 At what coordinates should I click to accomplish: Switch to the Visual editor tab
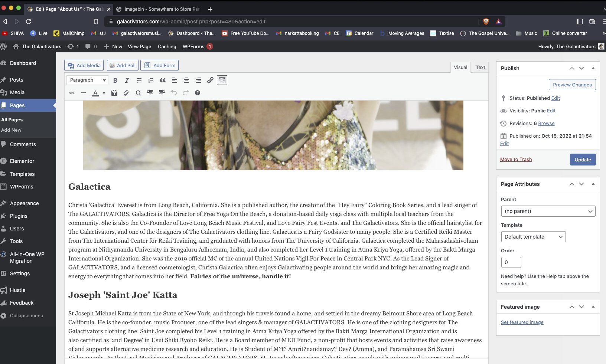(x=460, y=67)
